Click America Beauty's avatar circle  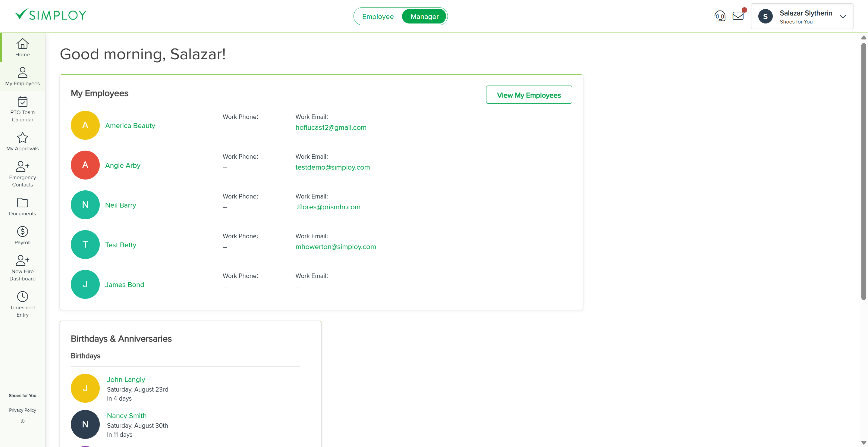point(85,125)
